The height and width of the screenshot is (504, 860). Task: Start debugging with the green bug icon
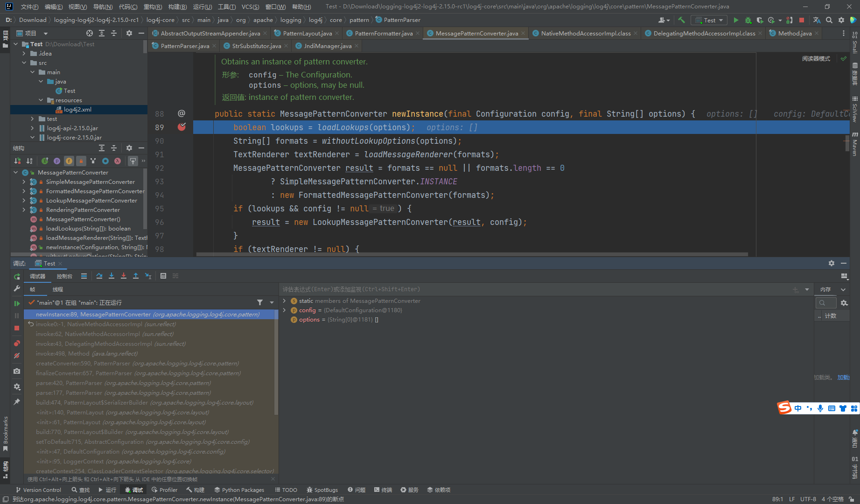[748, 20]
